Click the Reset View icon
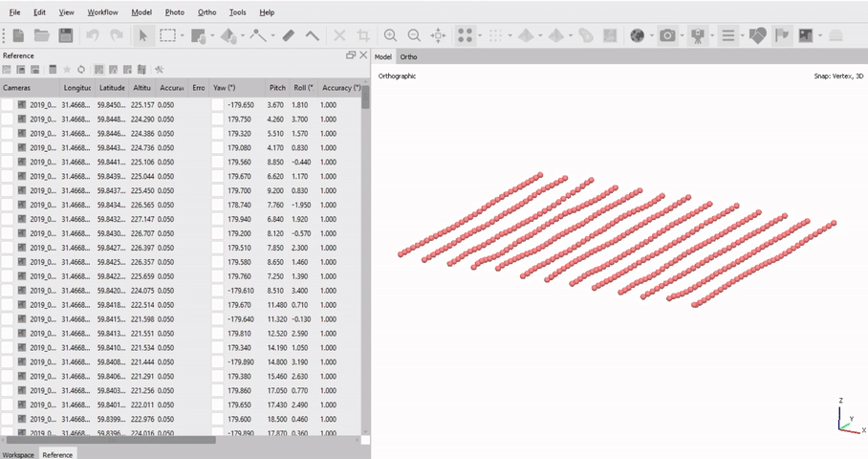The image size is (868, 459). pos(438,35)
